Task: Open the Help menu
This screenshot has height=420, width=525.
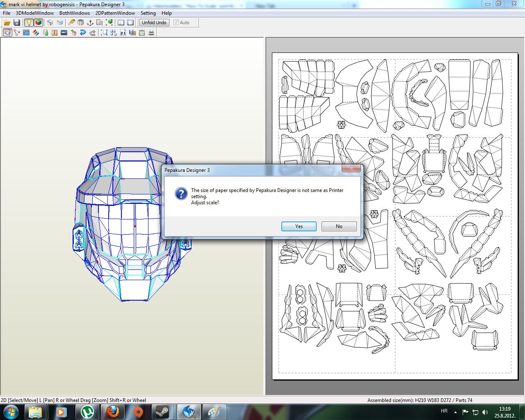Action: click(167, 13)
